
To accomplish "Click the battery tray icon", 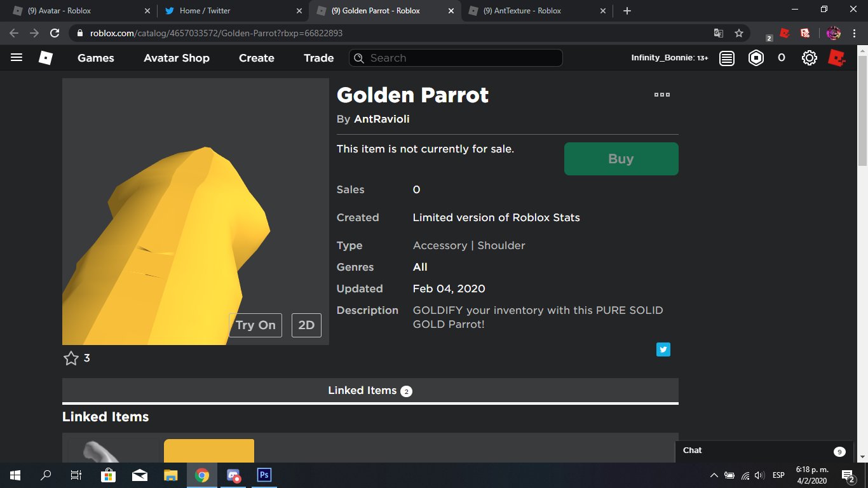I will click(x=729, y=475).
